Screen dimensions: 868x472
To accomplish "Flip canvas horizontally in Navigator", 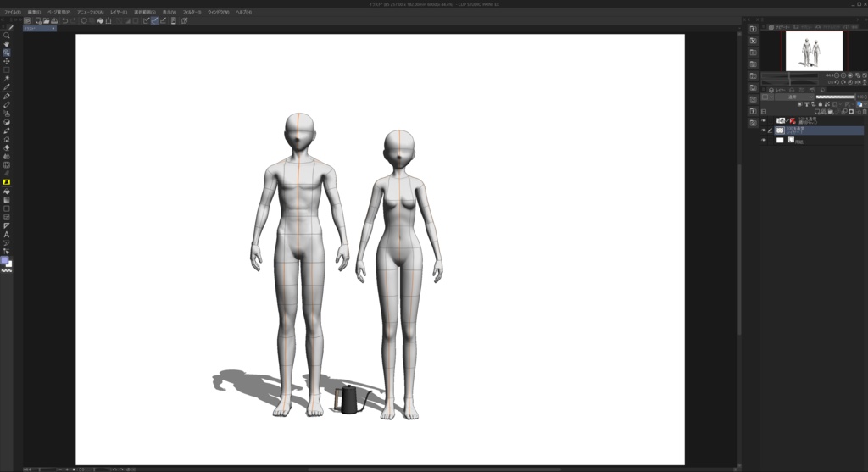I will point(858,82).
